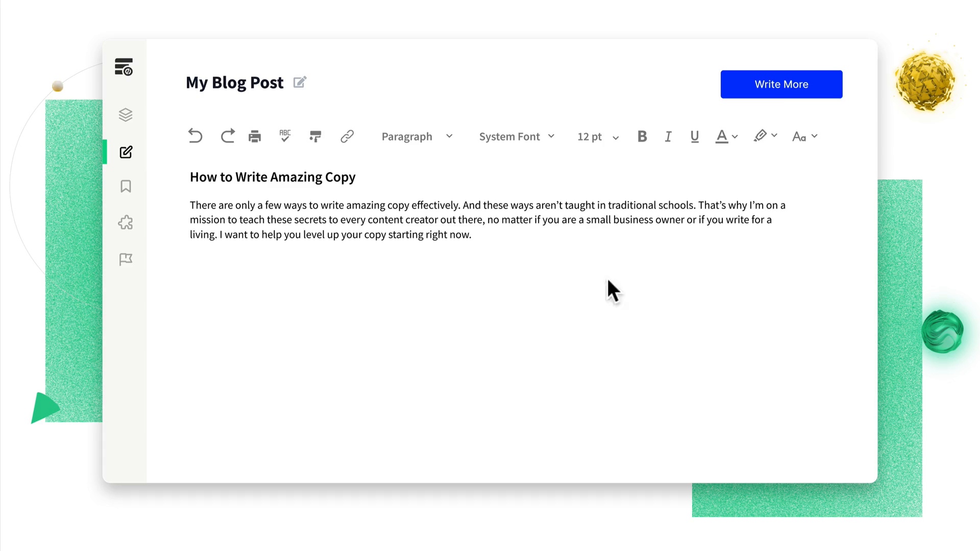Open the Paragraph style dropdown
Image resolution: width=980 pixels, height=551 pixels.
point(417,136)
